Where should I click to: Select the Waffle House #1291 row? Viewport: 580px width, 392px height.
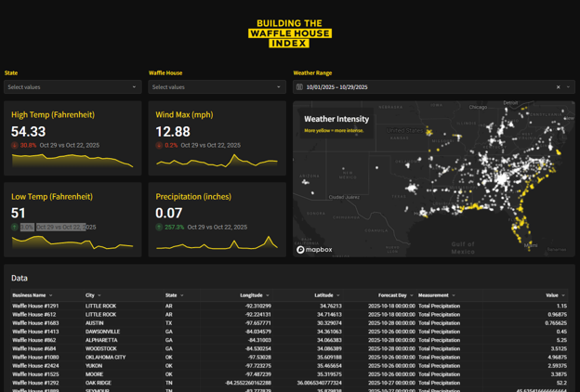pyautogui.click(x=35, y=306)
